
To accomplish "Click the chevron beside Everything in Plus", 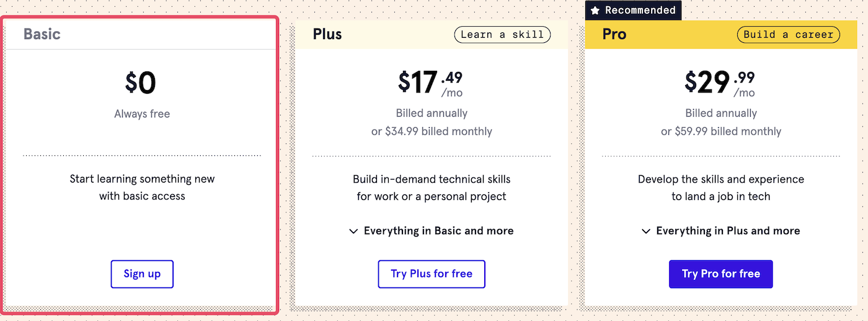I will pyautogui.click(x=645, y=231).
